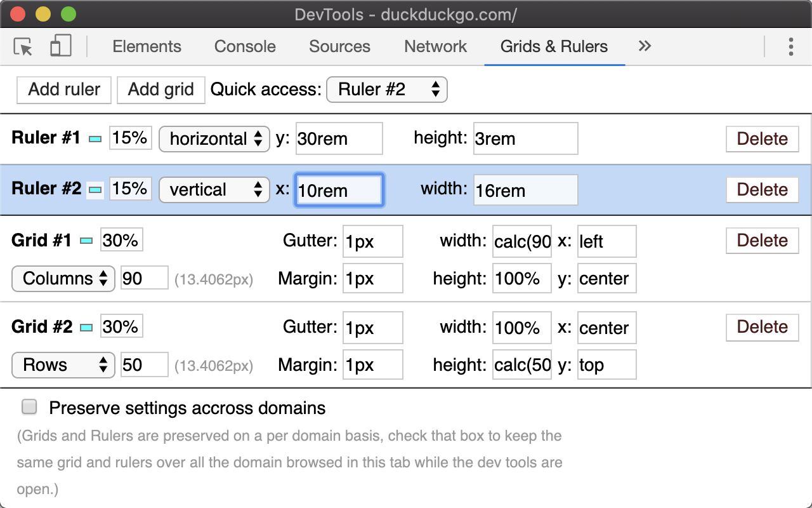
Task: Open Grid #2 Rows dropdown
Action: pyautogui.click(x=63, y=365)
